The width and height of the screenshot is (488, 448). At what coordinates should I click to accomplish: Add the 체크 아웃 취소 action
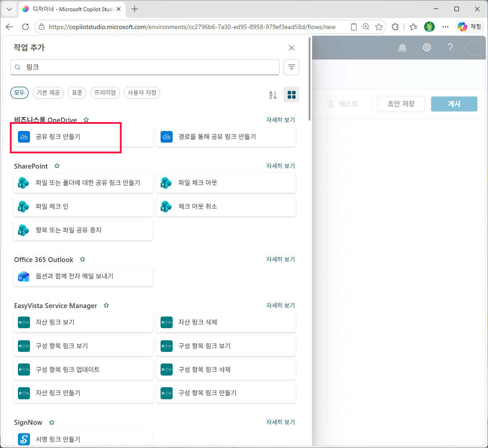click(x=226, y=206)
